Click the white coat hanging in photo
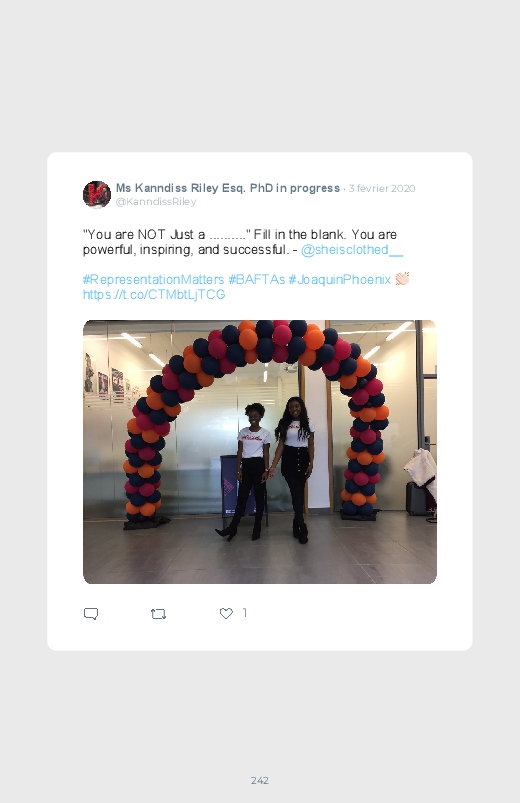This screenshot has width=520, height=803. tap(423, 469)
